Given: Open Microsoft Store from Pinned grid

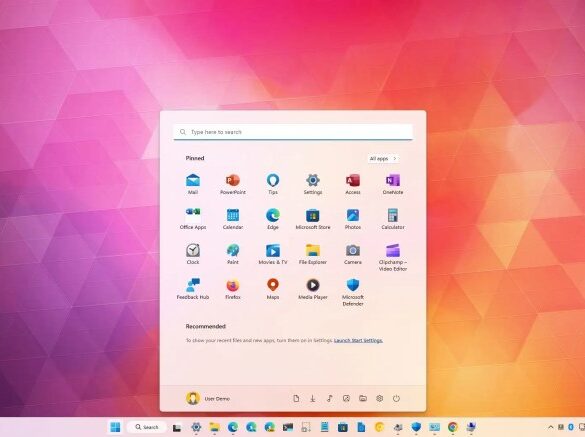Looking at the screenshot, I should [x=313, y=219].
